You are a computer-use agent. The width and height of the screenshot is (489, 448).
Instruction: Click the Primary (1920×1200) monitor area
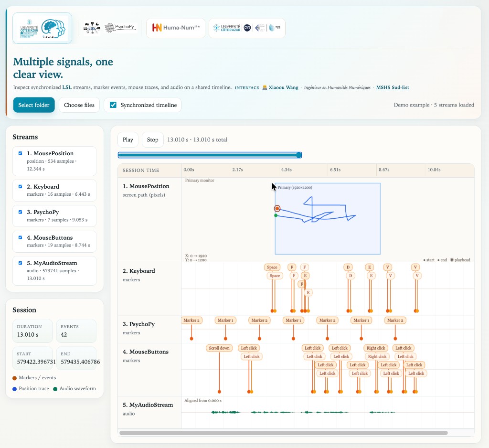328,219
